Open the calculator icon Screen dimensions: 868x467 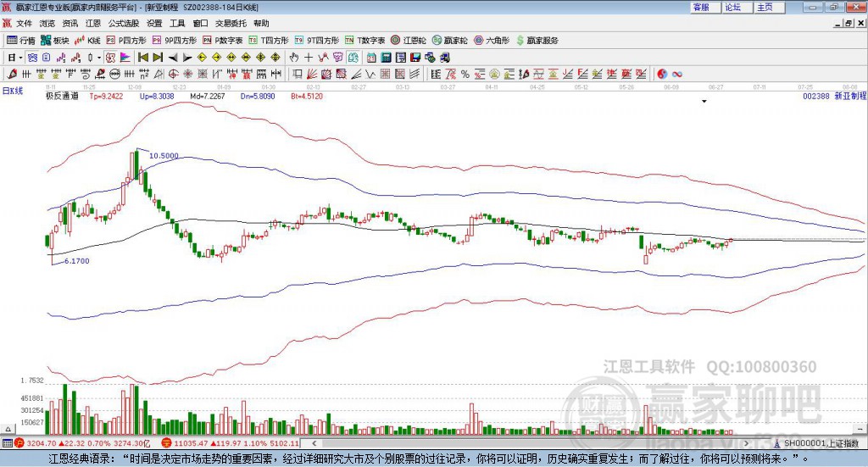tap(386, 58)
